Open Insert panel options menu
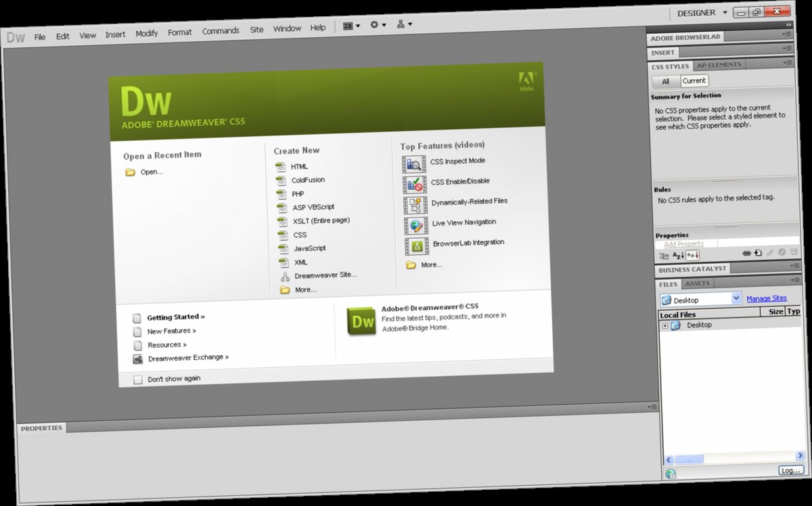The height and width of the screenshot is (506, 812). click(x=788, y=48)
